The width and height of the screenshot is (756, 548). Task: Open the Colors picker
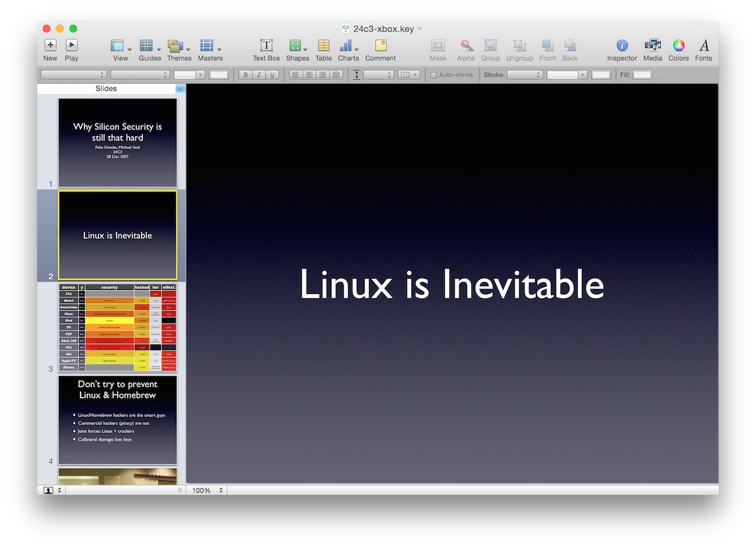click(678, 46)
